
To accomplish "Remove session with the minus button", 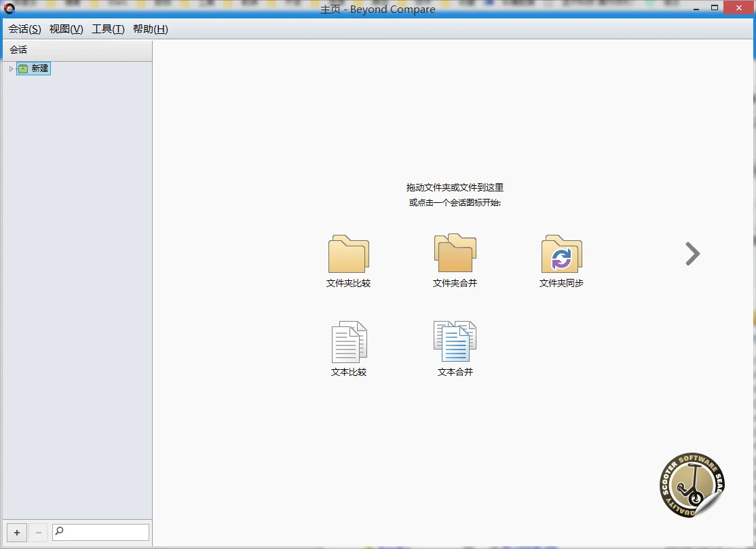I will [39, 533].
